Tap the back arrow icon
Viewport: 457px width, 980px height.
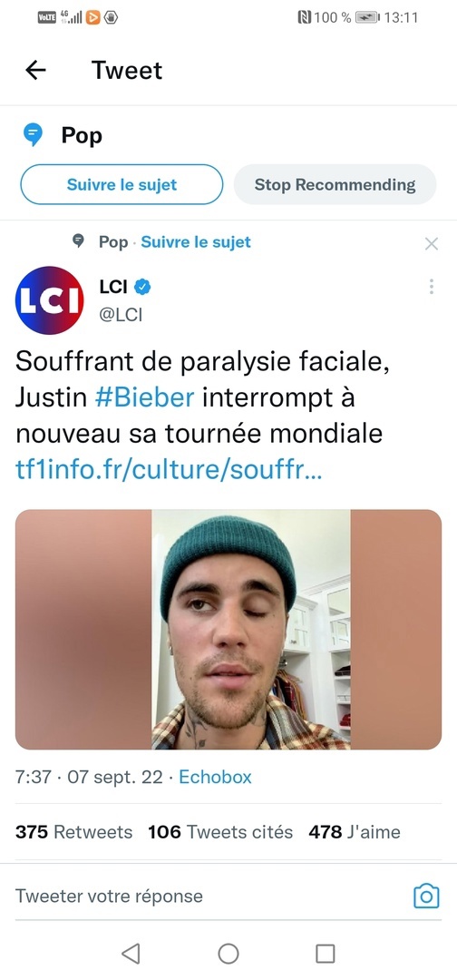35,70
